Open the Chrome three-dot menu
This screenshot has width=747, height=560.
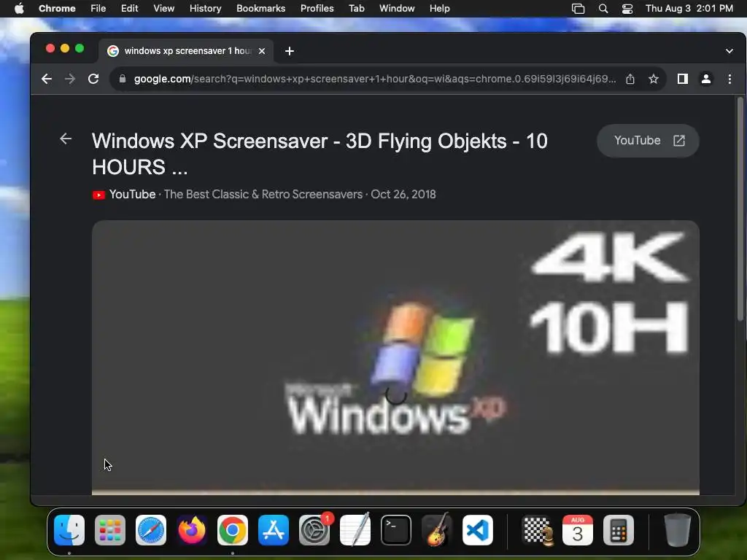729,79
